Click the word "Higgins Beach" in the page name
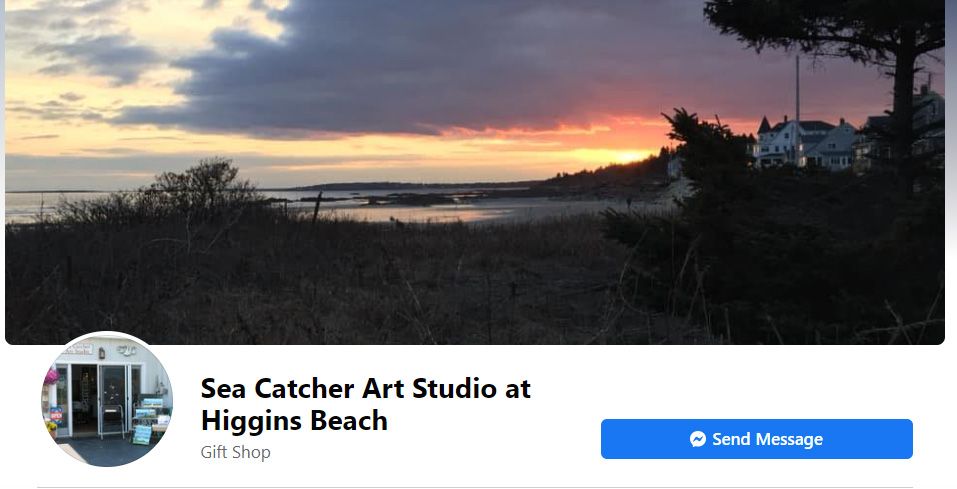Image resolution: width=957 pixels, height=489 pixels. point(294,421)
